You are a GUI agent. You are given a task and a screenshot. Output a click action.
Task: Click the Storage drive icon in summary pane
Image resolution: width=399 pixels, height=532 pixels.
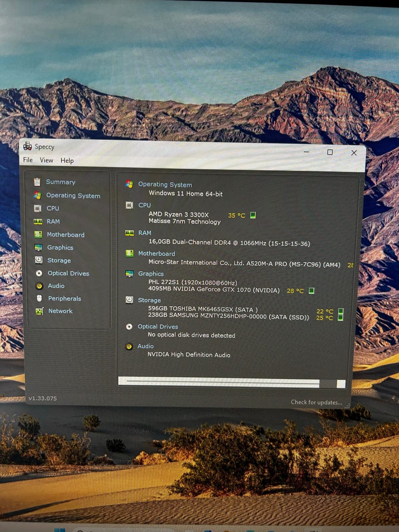coord(129,300)
